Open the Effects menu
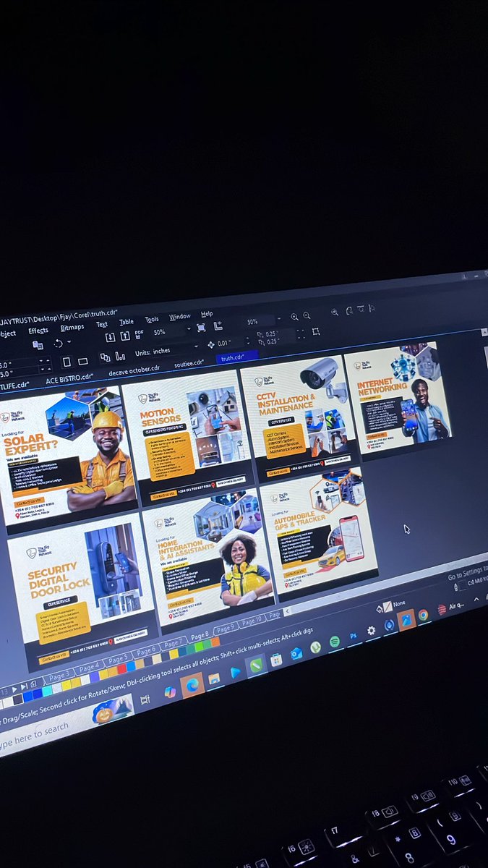Image resolution: width=488 pixels, height=868 pixels. coord(38,331)
